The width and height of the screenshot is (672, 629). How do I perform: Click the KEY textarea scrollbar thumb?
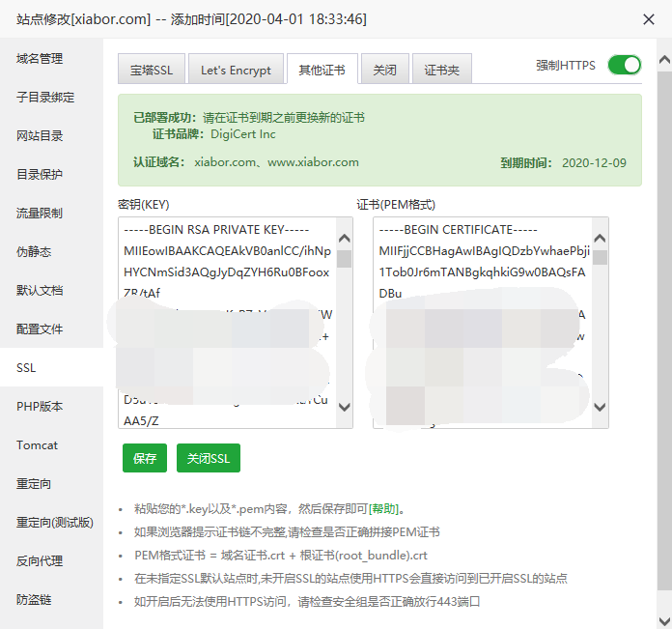(x=344, y=259)
